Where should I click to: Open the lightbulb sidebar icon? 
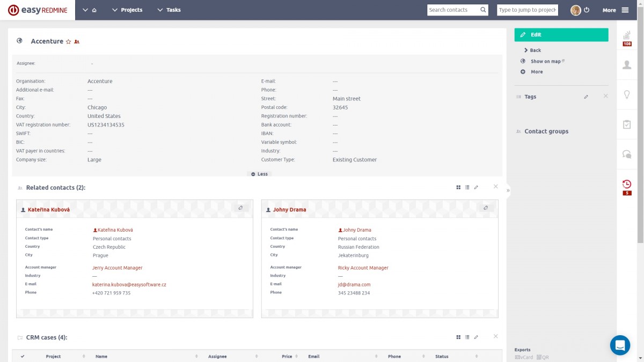(x=627, y=94)
